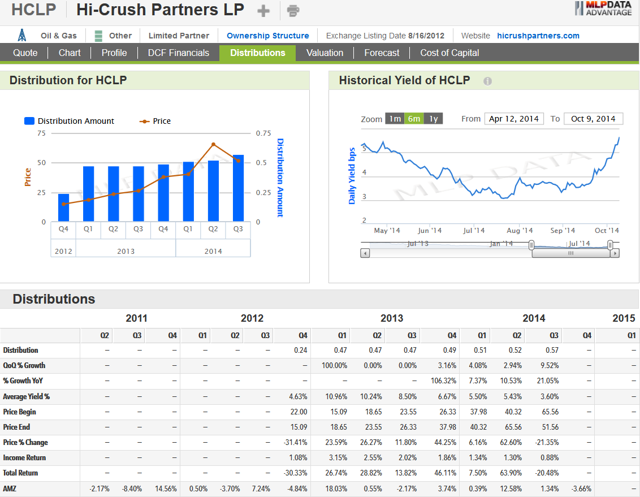The width and height of the screenshot is (640, 497).
Task: Set yield zoom to 1m
Action: [x=395, y=119]
